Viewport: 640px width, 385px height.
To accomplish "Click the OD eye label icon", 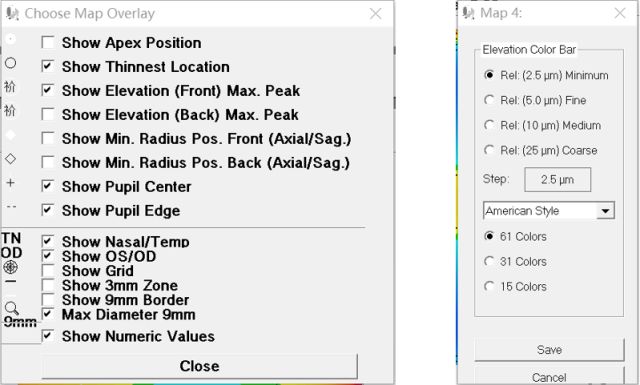I will coord(11,253).
